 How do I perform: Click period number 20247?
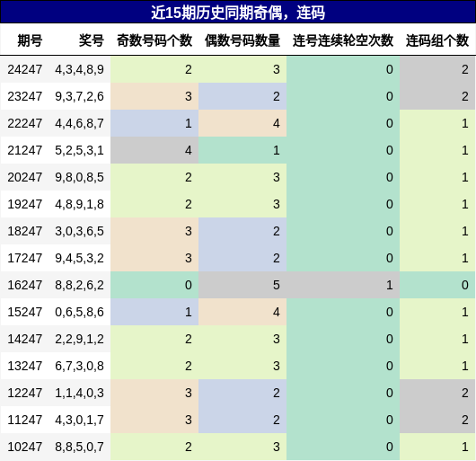[25, 177]
